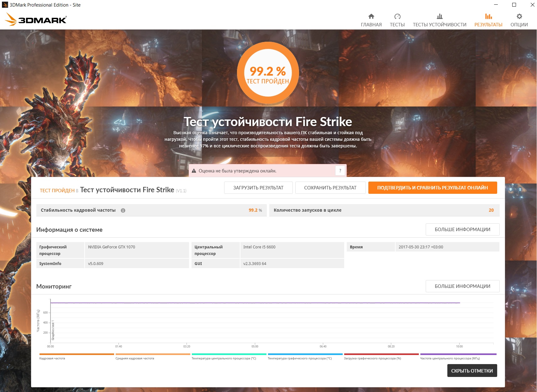This screenshot has width=537, height=392.
Task: Click the Графический процессор label
Action: pos(53,250)
